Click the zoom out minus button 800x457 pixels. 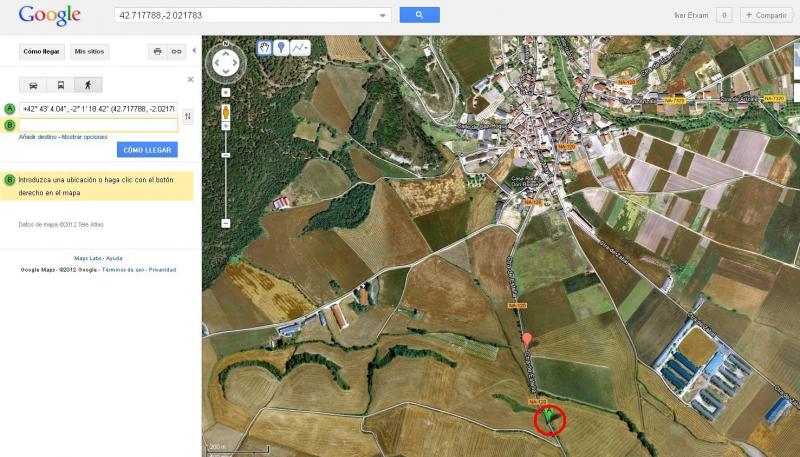tap(226, 223)
